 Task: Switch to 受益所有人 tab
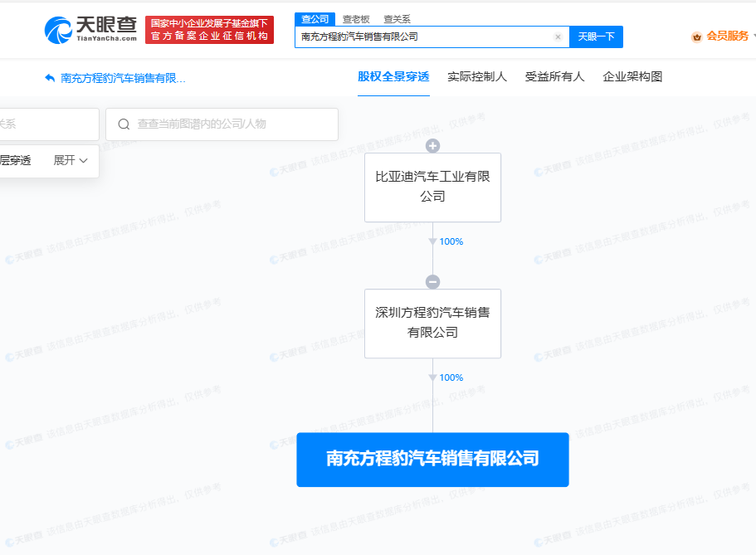554,76
